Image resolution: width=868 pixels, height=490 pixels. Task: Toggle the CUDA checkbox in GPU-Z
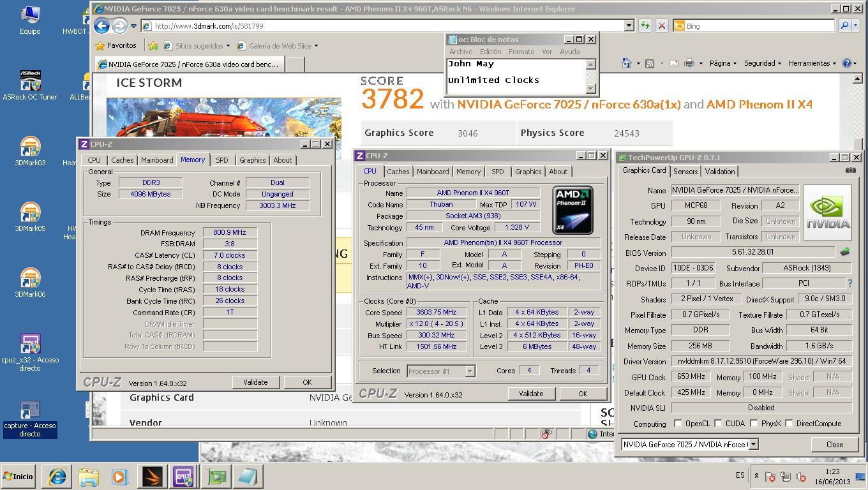[718, 424]
